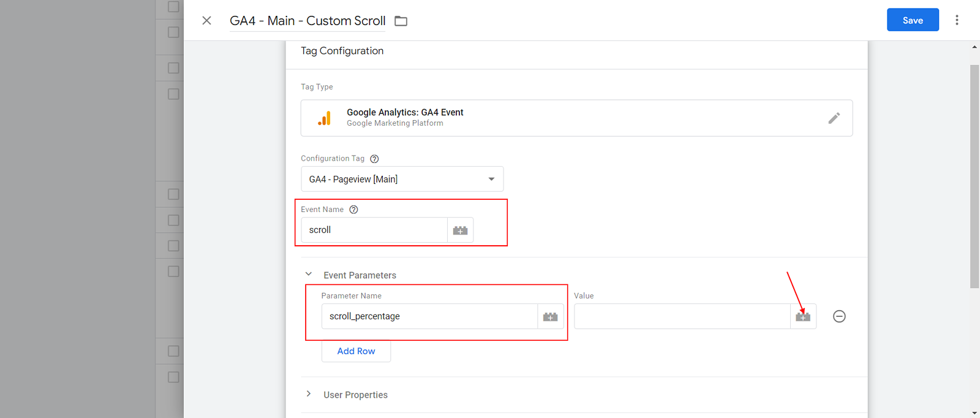Save the tag configuration
The width and height of the screenshot is (980, 418).
pyautogui.click(x=912, y=20)
